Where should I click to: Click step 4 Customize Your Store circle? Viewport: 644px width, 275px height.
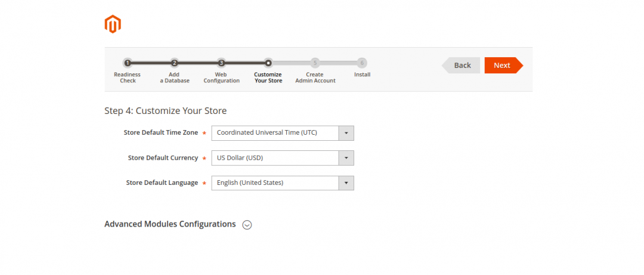pos(268,62)
